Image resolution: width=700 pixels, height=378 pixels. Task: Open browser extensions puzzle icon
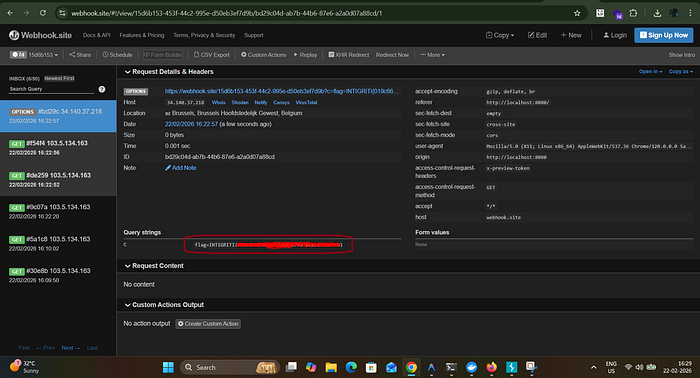click(x=633, y=13)
